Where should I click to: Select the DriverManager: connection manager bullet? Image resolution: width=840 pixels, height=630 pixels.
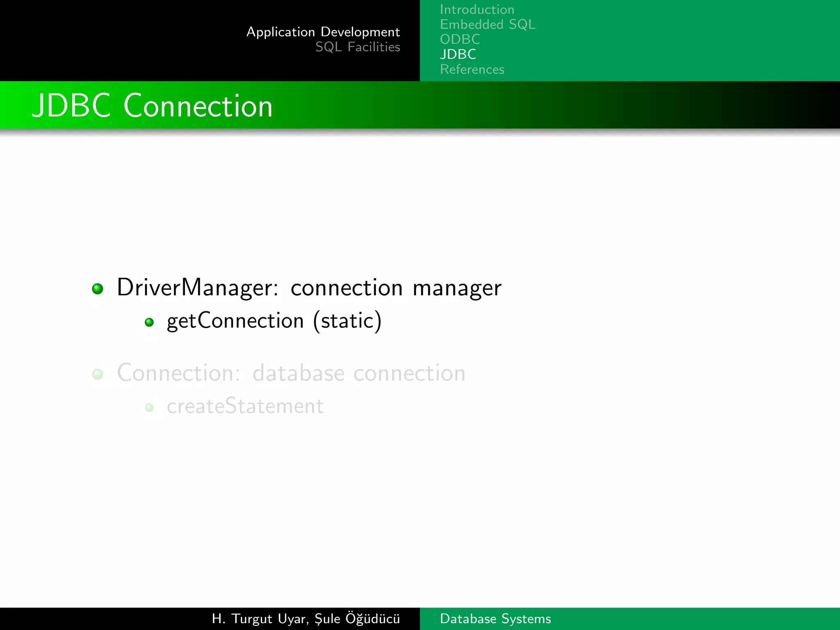[x=309, y=288]
